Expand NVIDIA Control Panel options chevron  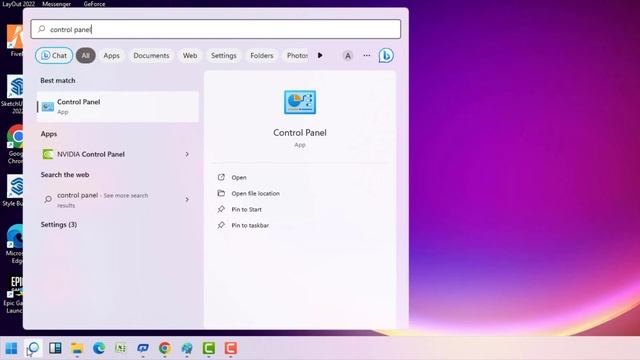(187, 154)
